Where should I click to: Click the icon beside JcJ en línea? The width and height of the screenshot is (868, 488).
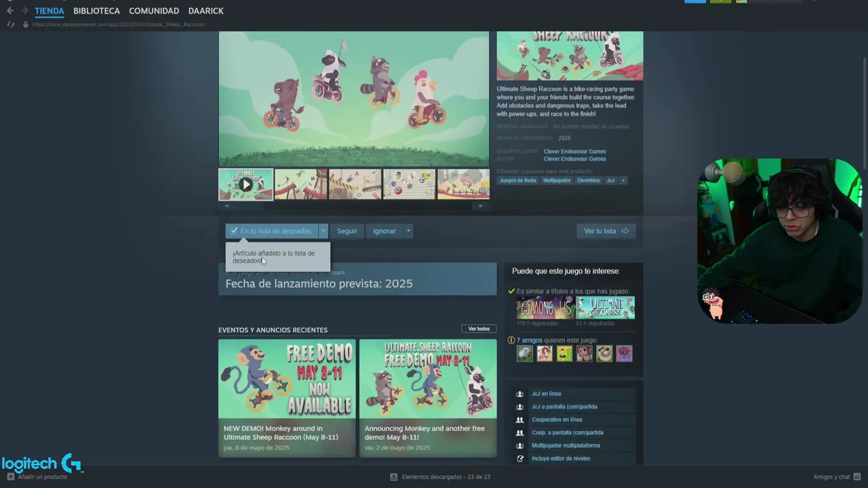tap(520, 394)
